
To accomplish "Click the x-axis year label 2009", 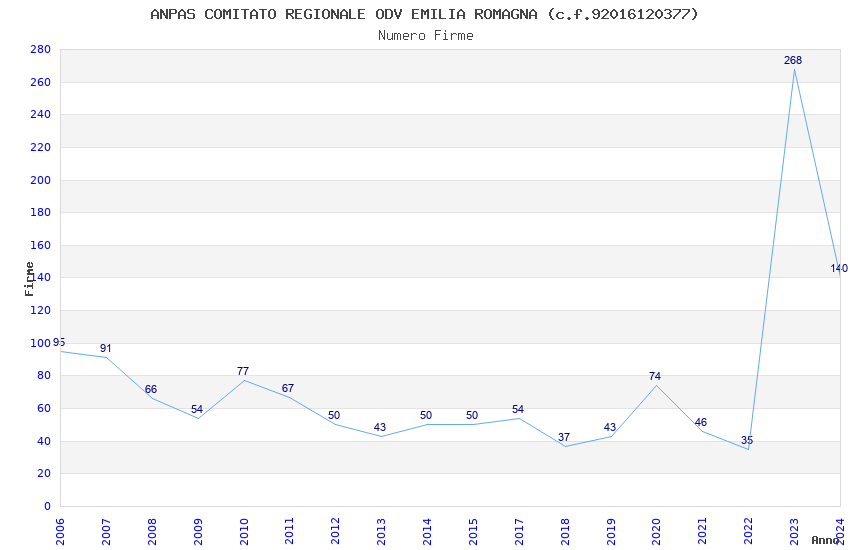I will click(x=198, y=531).
